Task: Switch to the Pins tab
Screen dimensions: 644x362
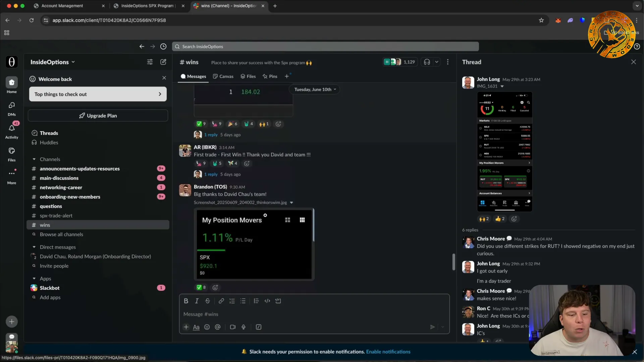Action: 270,76
